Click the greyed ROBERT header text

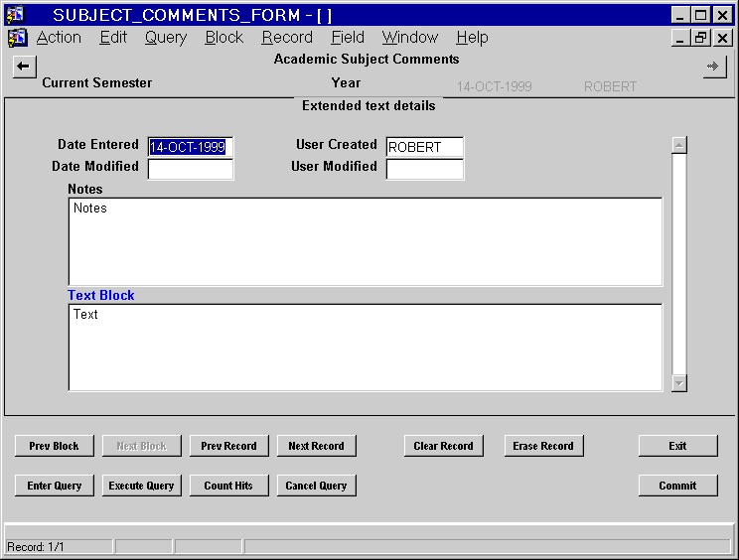coord(610,86)
